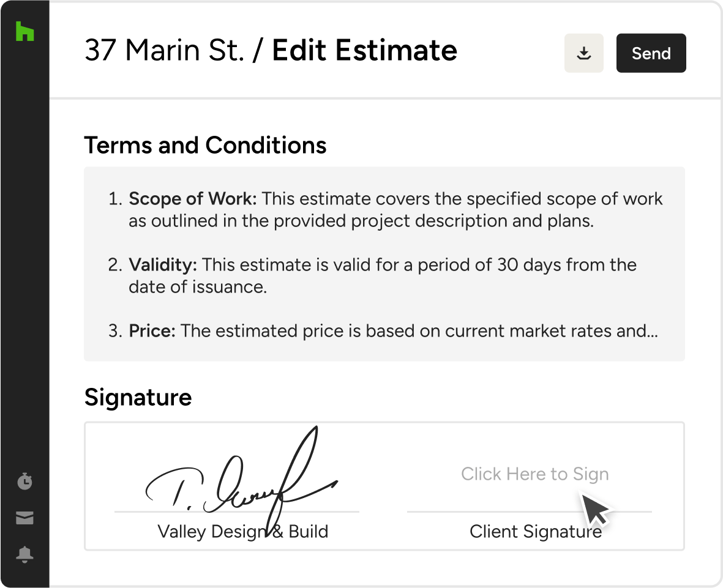
Task: Click the Edit Estimate title
Action: [364, 50]
